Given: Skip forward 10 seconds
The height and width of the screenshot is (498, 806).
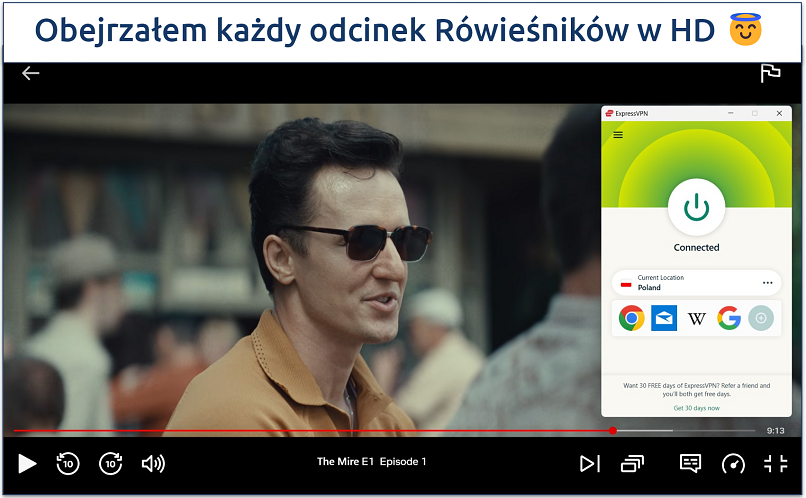Looking at the screenshot, I should click(110, 463).
